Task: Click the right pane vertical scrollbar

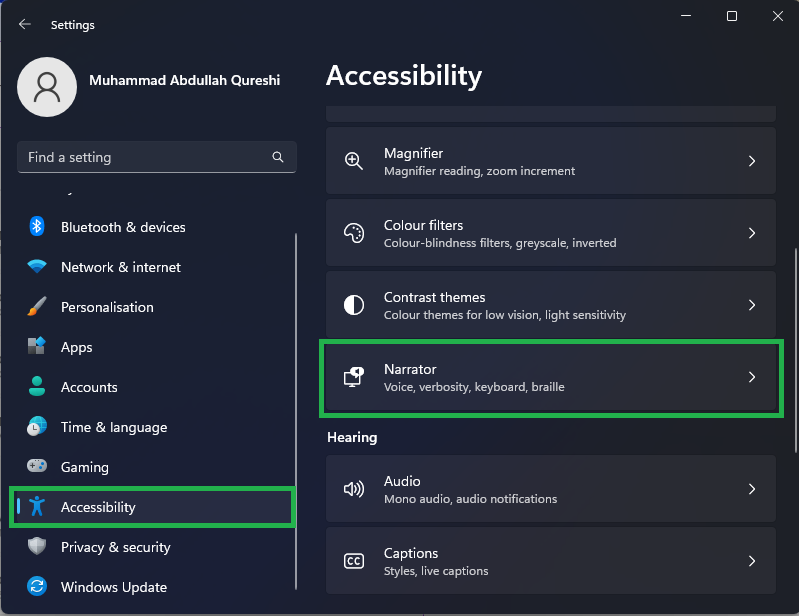Action: 794,300
